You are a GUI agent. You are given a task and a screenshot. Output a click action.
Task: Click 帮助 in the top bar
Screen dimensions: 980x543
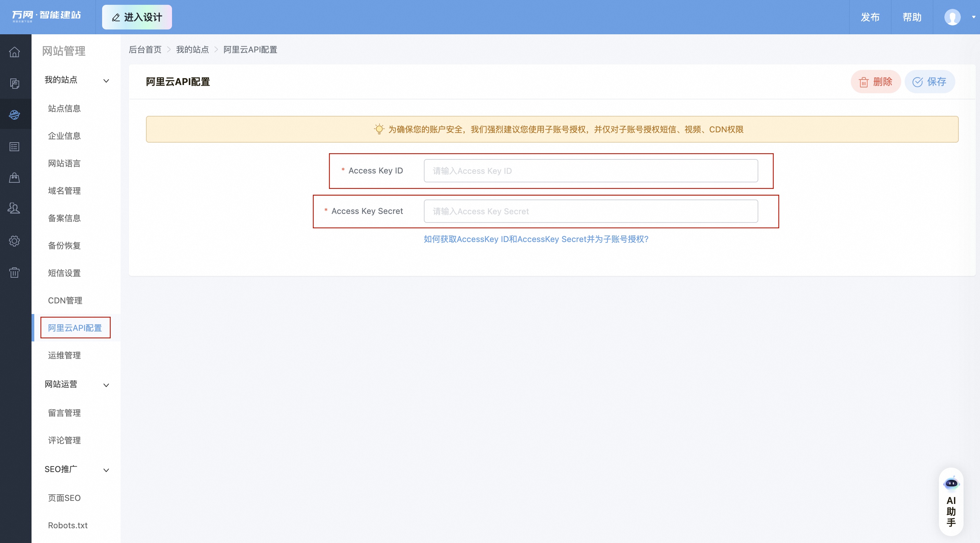(912, 17)
